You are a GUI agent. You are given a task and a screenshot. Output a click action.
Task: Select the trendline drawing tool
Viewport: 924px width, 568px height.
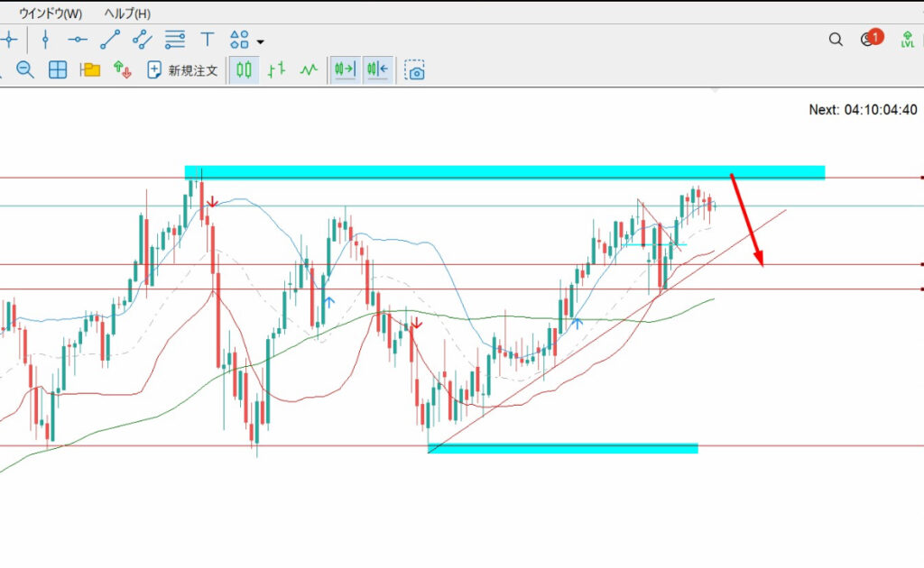pyautogui.click(x=110, y=40)
